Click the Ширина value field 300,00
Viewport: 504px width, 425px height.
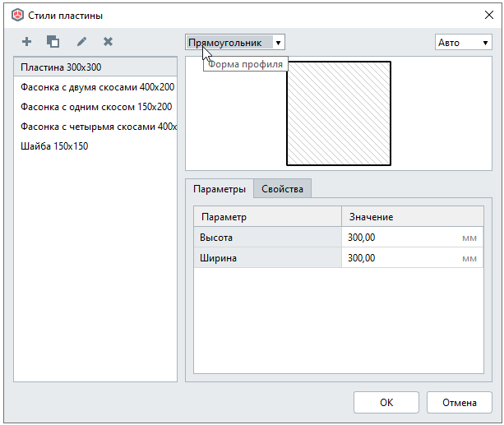click(x=401, y=258)
